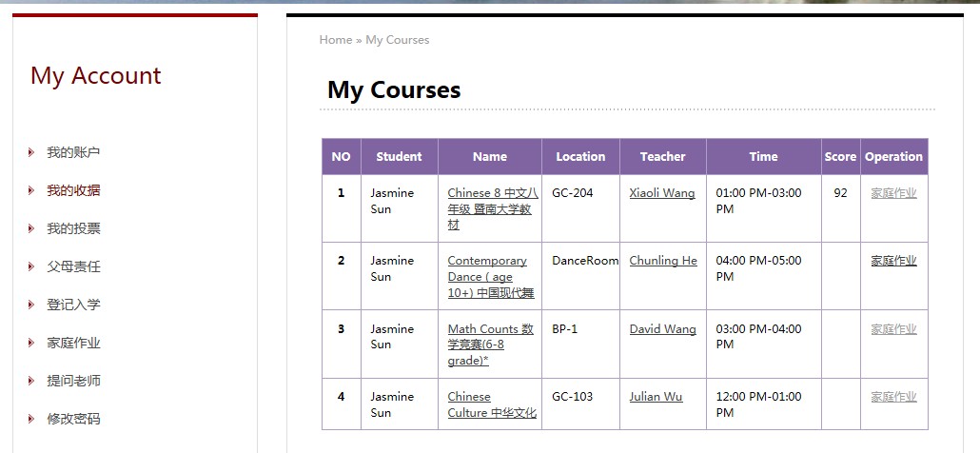View teacher Xiaoli Wang
The width and height of the screenshot is (980, 453).
tap(662, 193)
